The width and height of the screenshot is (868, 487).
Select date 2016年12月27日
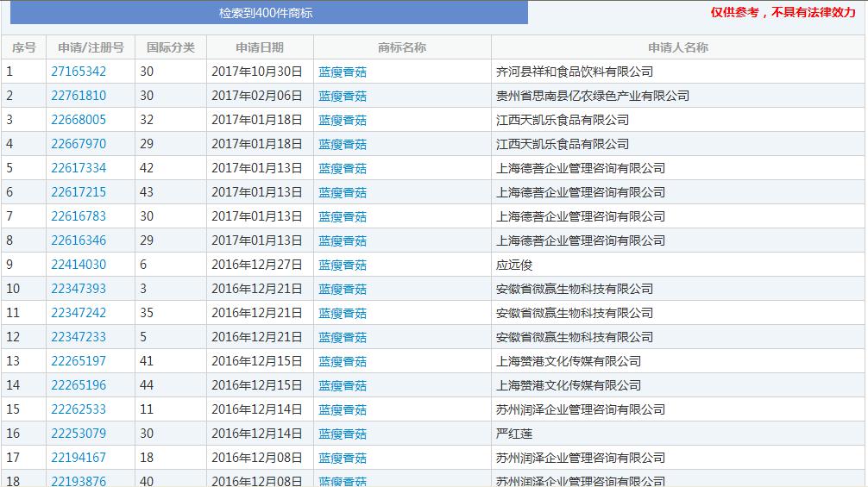pyautogui.click(x=257, y=265)
